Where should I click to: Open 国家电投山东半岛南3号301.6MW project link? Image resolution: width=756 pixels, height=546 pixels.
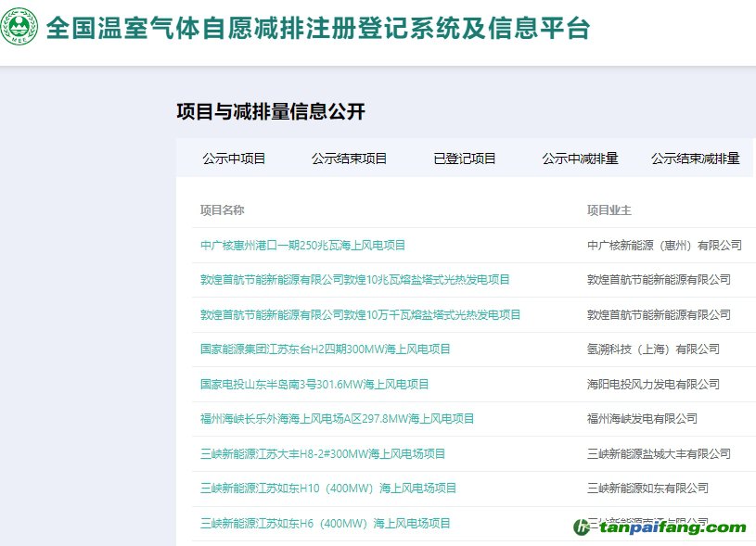click(314, 384)
